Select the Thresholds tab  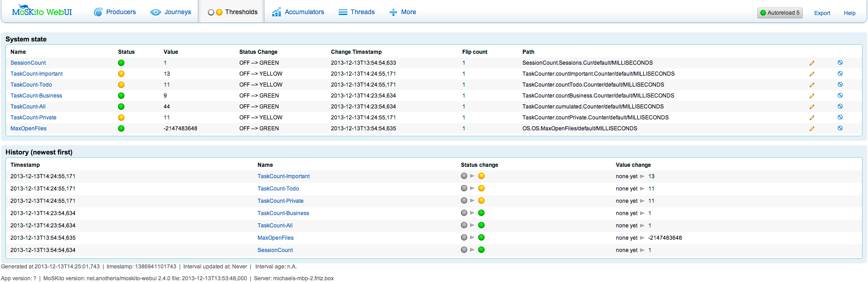tap(233, 12)
